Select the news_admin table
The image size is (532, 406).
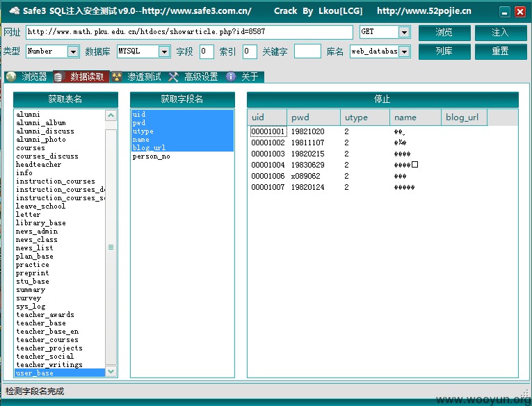pos(60,232)
